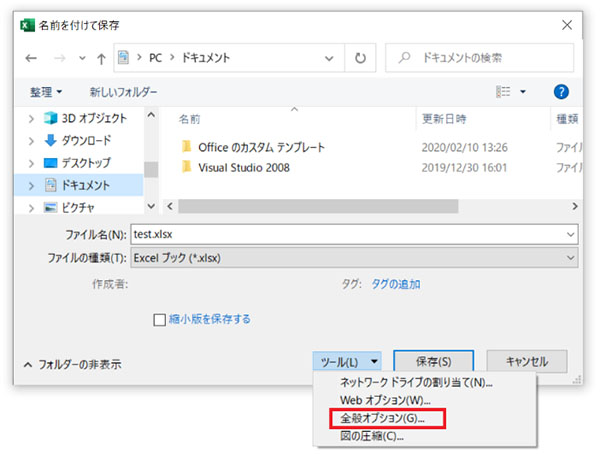600x454 pixels.
Task: Open the blue Help icon
Action: point(561,92)
